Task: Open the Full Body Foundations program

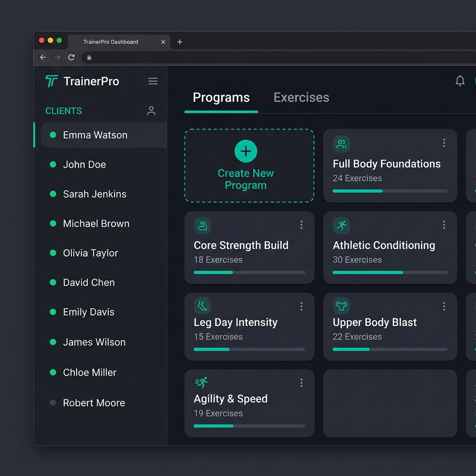Action: click(x=390, y=165)
